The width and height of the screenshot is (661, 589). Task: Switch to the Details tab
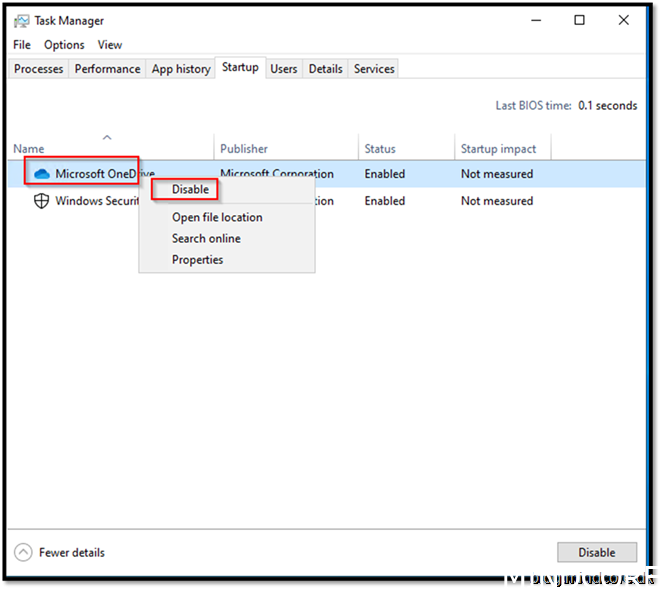coord(325,69)
